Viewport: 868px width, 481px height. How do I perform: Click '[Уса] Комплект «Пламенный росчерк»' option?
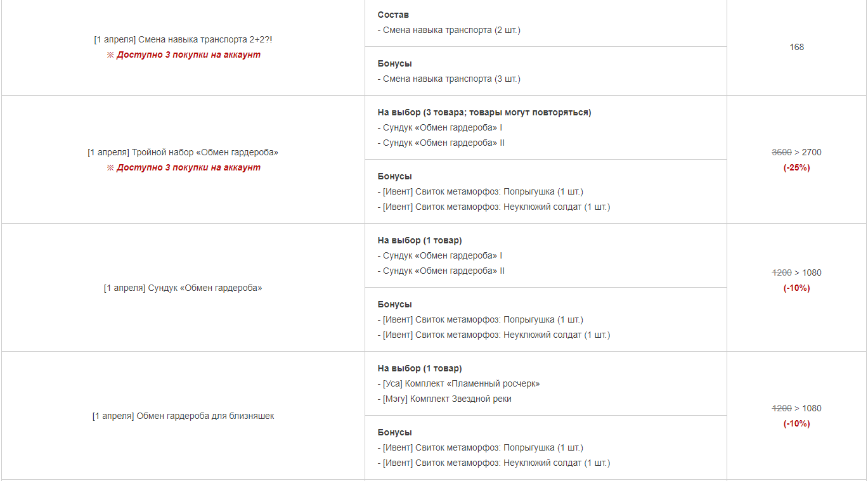pos(459,383)
